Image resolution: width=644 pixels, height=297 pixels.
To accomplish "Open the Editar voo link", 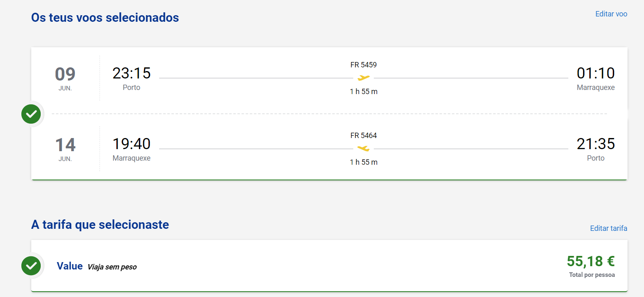I will click(x=611, y=14).
